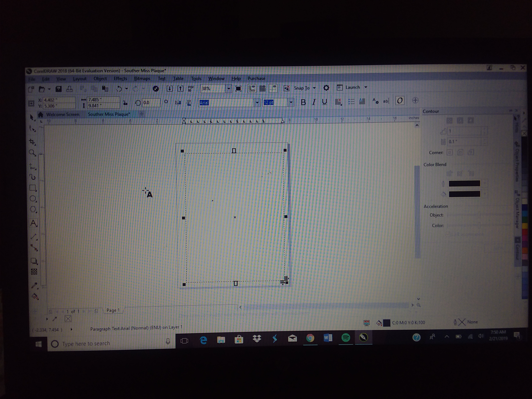
Task: Select the Artistic Media tool
Action: [x=33, y=177]
